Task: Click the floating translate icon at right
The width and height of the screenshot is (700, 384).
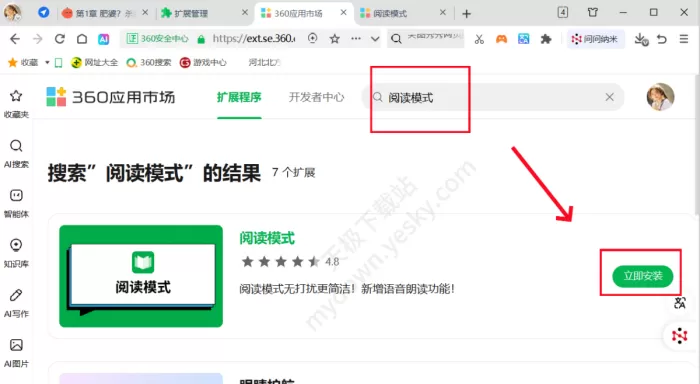Action: pos(679,303)
